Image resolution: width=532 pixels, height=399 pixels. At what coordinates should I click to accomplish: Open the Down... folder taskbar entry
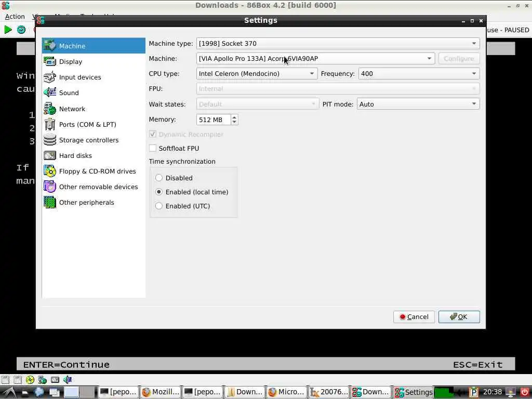[245, 392]
